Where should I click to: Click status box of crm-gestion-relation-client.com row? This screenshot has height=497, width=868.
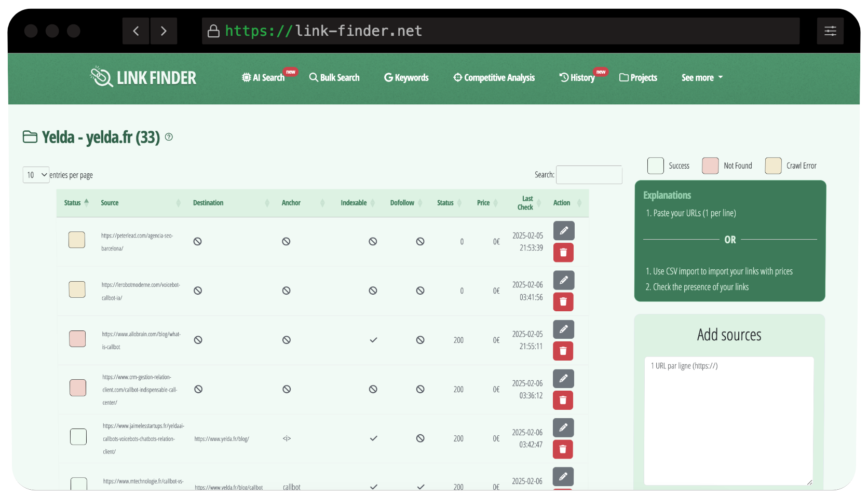[78, 388]
